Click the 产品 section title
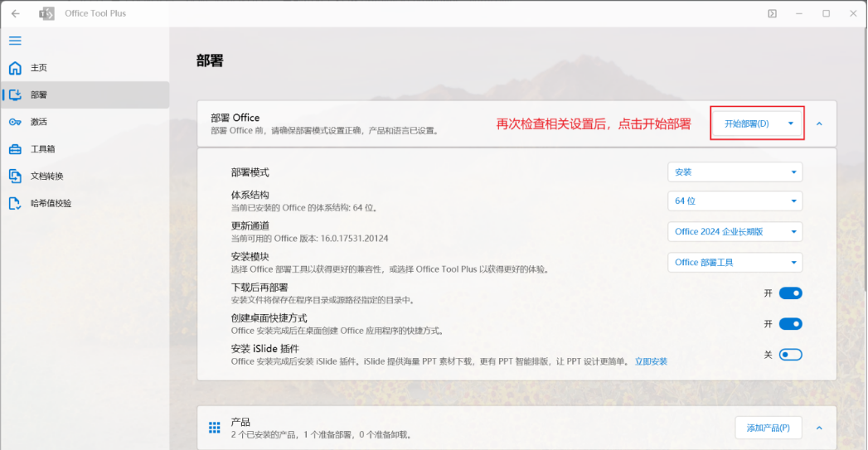Screen dimensions: 868x450 coord(240,422)
